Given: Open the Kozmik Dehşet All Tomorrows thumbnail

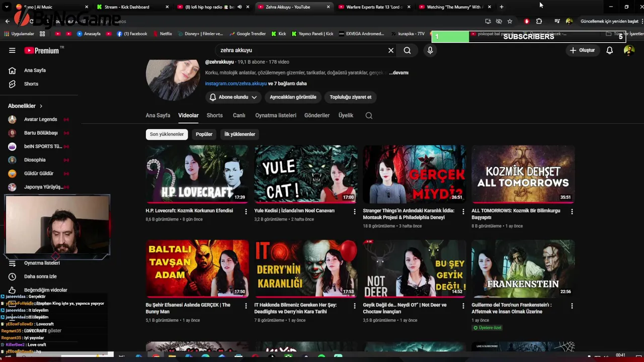Looking at the screenshot, I should tap(523, 174).
